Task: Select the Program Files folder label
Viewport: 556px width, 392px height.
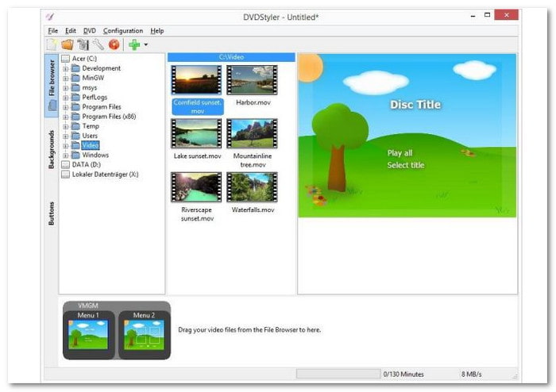Action: (x=102, y=106)
